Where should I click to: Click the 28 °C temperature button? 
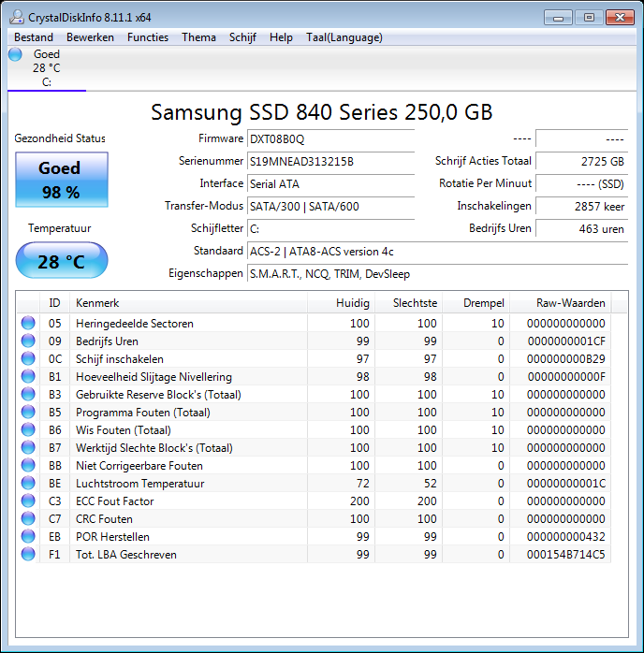(x=62, y=261)
